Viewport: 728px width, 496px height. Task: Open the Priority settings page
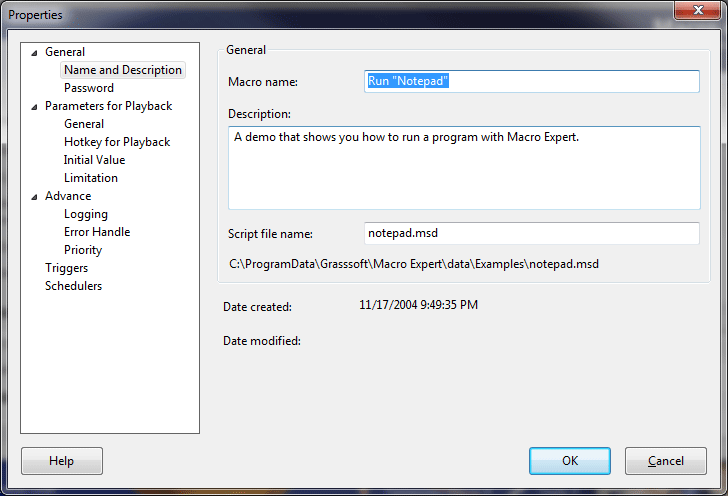(83, 250)
